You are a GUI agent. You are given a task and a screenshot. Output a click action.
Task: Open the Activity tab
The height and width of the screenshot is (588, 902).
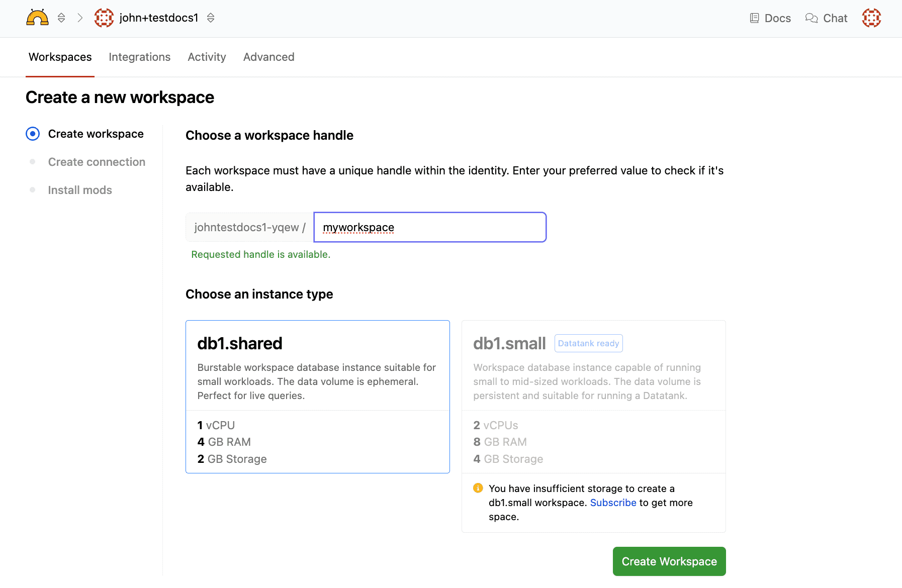click(x=207, y=57)
